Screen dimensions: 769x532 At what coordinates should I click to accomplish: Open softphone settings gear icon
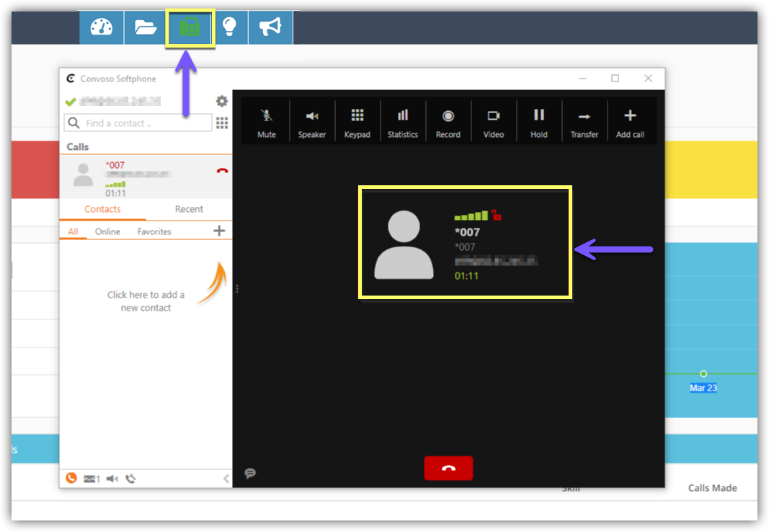pyautogui.click(x=222, y=102)
